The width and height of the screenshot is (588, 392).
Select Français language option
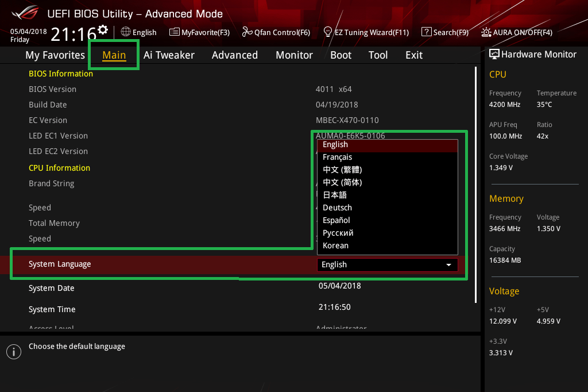click(x=388, y=157)
